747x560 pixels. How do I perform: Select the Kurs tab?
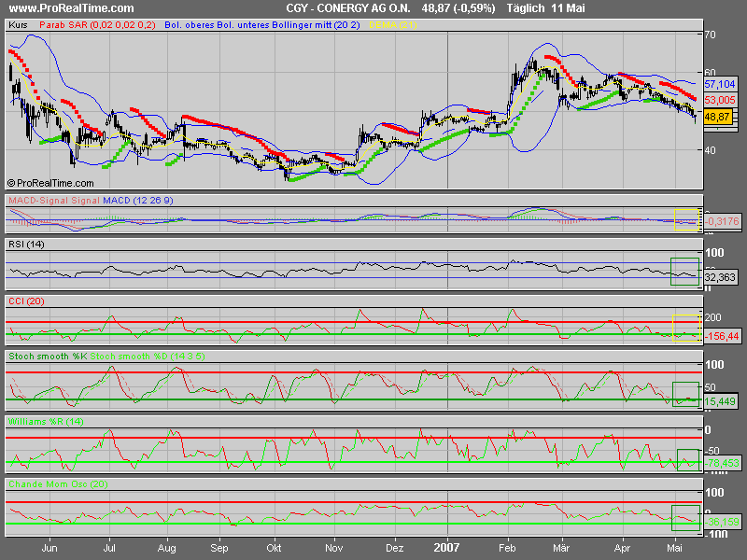click(19, 26)
